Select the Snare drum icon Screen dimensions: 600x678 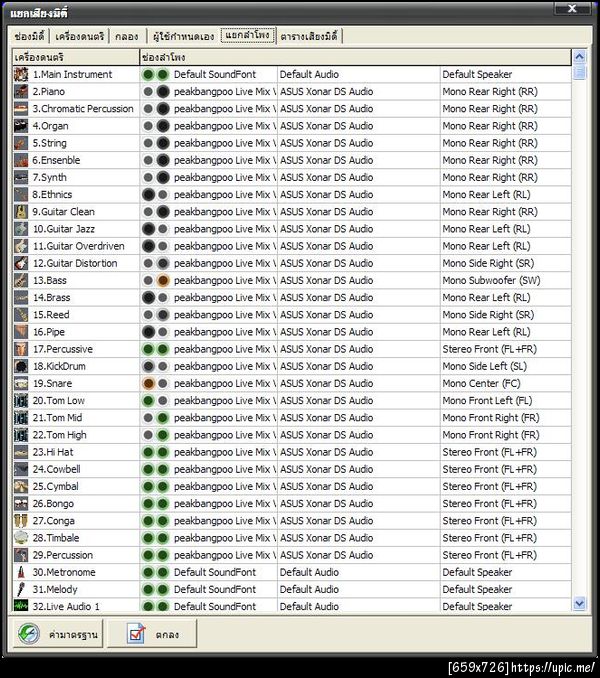(x=21, y=384)
